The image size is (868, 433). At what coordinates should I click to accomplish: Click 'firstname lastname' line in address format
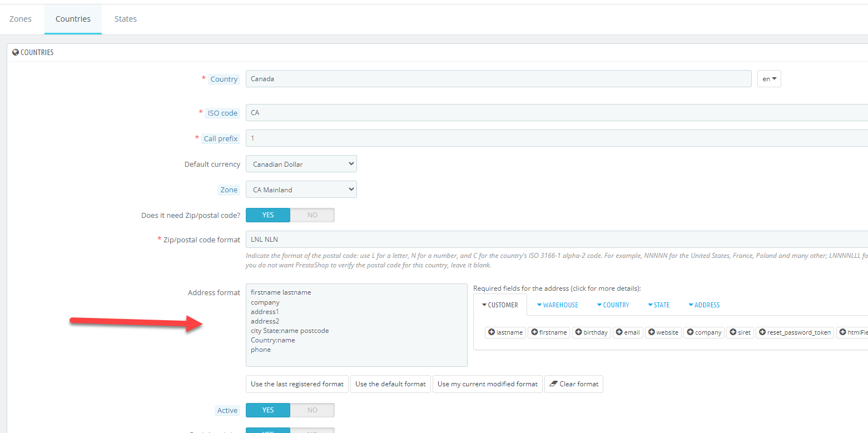click(281, 292)
